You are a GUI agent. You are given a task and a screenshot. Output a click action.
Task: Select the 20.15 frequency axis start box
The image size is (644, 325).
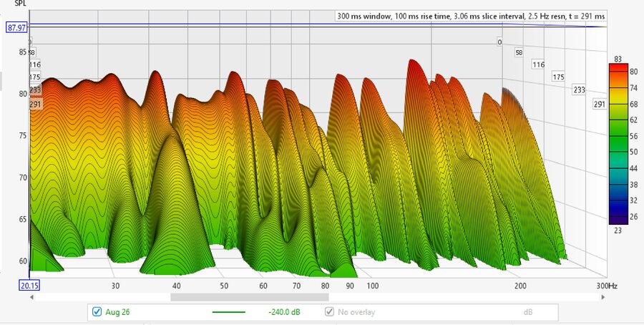coord(29,285)
